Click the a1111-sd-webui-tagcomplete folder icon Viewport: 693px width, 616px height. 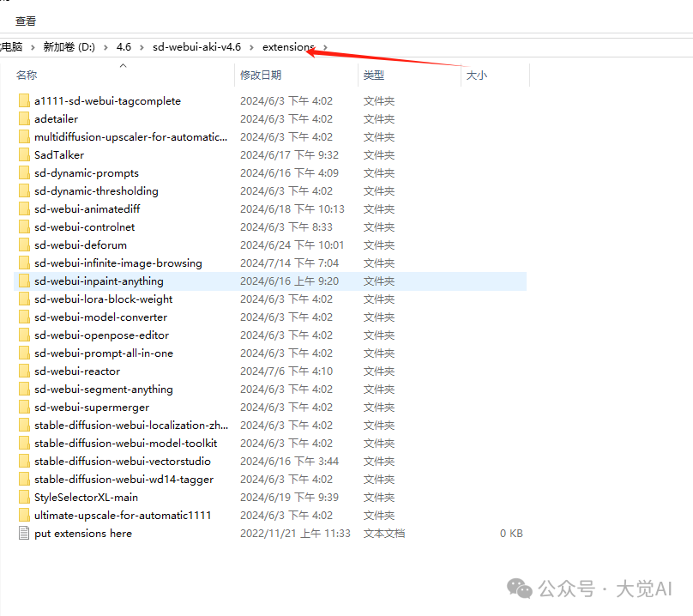click(x=24, y=101)
